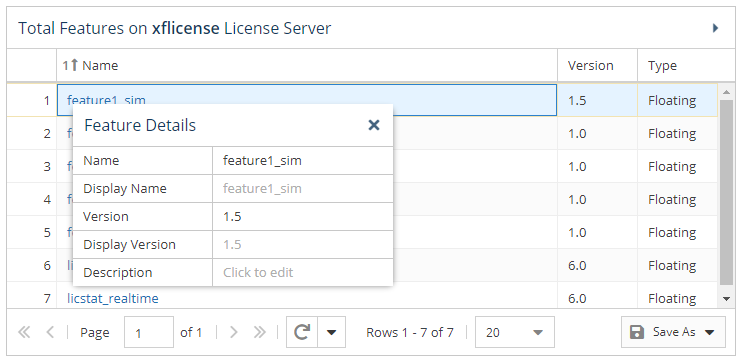Image resolution: width=742 pixels, height=363 pixels.
Task: Edit the Display Version value field
Action: tap(302, 244)
